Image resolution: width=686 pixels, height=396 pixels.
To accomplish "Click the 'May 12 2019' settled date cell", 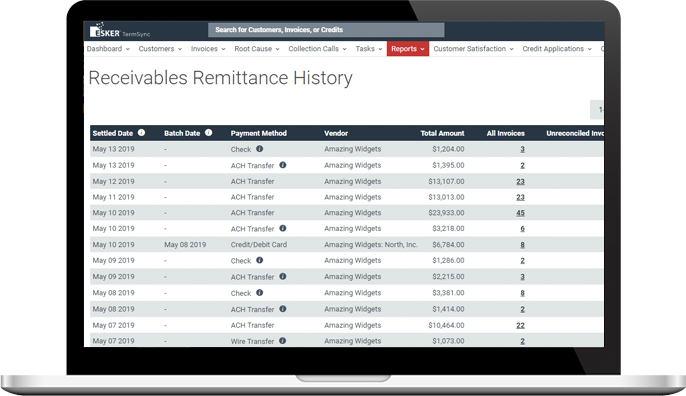I will click(113, 181).
